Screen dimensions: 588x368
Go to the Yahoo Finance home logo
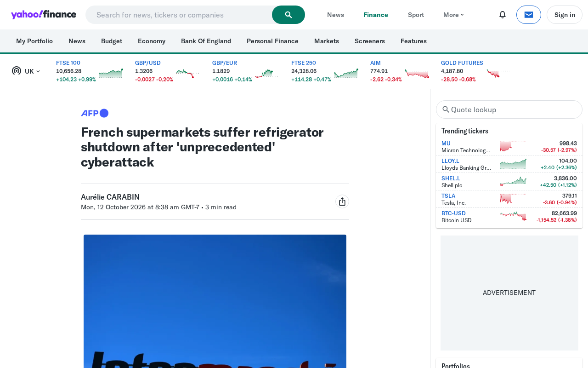[44, 15]
